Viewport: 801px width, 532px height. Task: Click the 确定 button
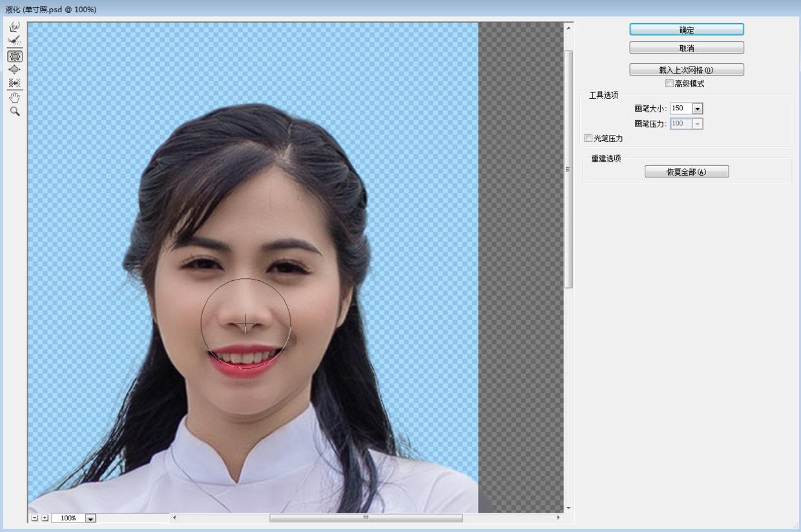click(x=687, y=29)
